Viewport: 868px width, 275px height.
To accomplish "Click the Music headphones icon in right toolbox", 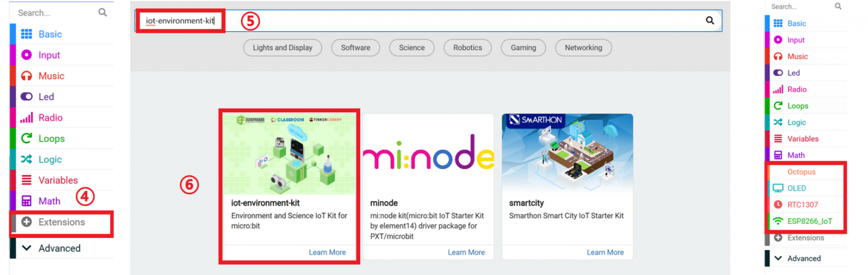I will 778,57.
